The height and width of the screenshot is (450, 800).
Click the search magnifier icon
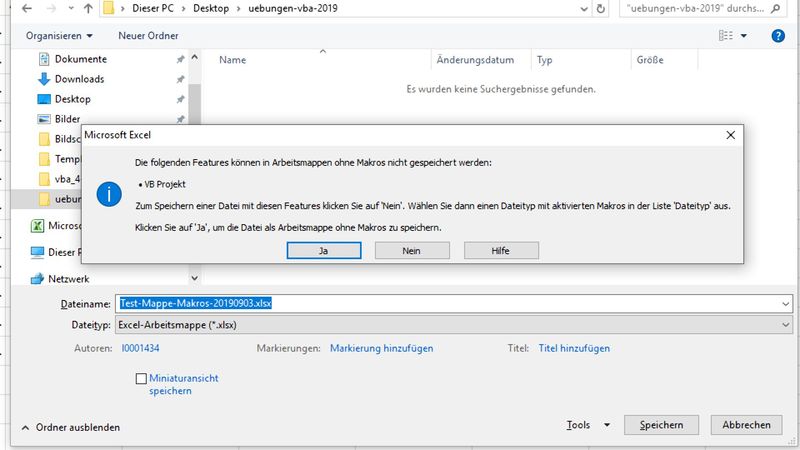(x=776, y=8)
